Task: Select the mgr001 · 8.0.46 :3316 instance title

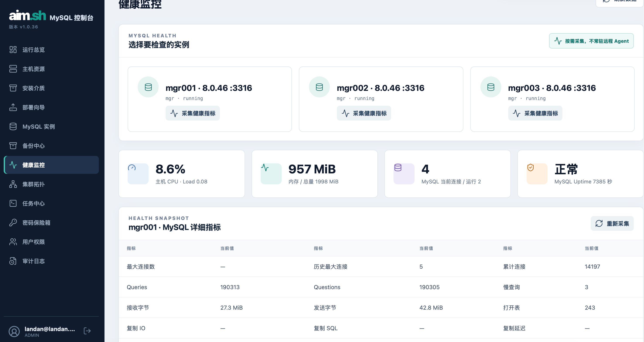Action: click(209, 88)
